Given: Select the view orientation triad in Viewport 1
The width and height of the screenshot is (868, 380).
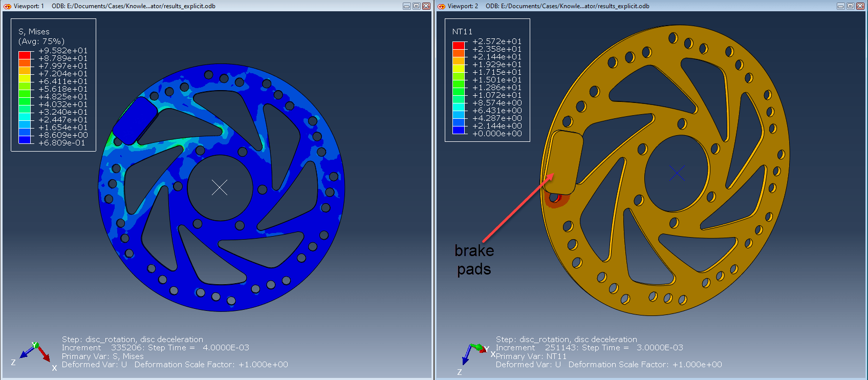Looking at the screenshot, I should point(34,355).
